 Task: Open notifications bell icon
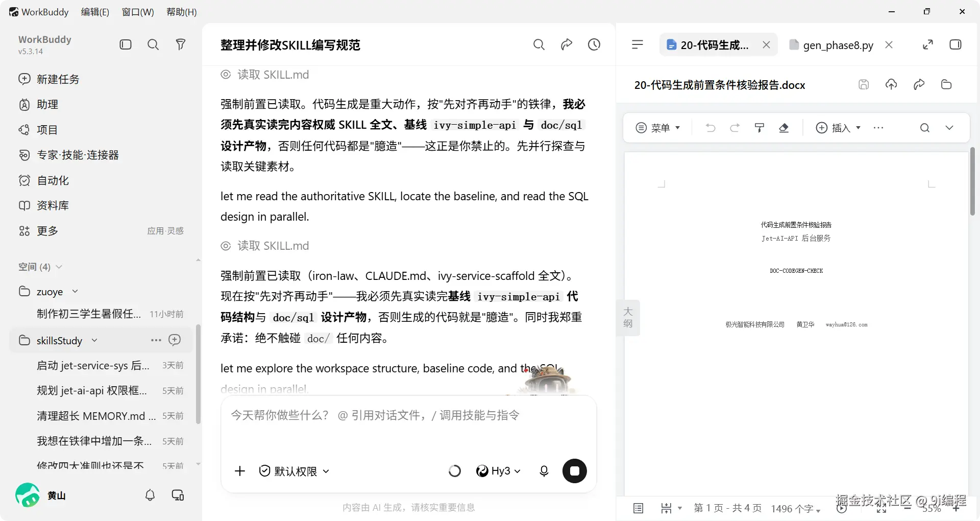pyautogui.click(x=150, y=495)
